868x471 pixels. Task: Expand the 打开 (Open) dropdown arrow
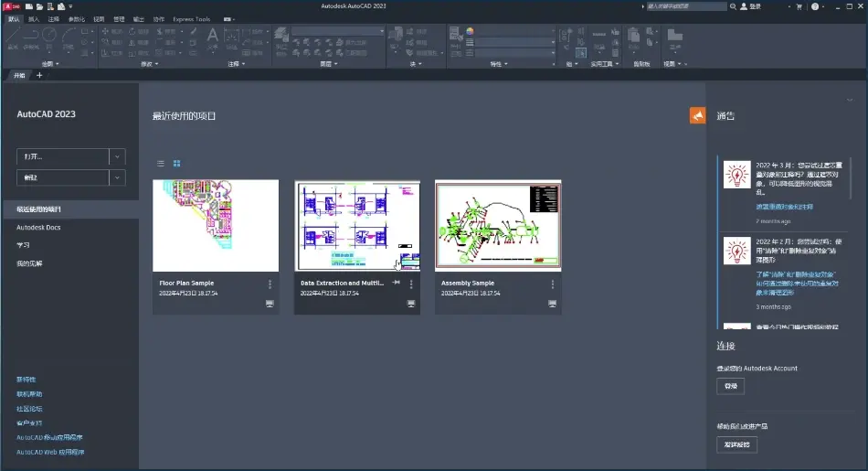(x=117, y=156)
